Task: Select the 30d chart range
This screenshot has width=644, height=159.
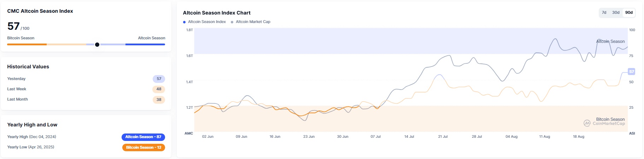Action: pos(616,12)
